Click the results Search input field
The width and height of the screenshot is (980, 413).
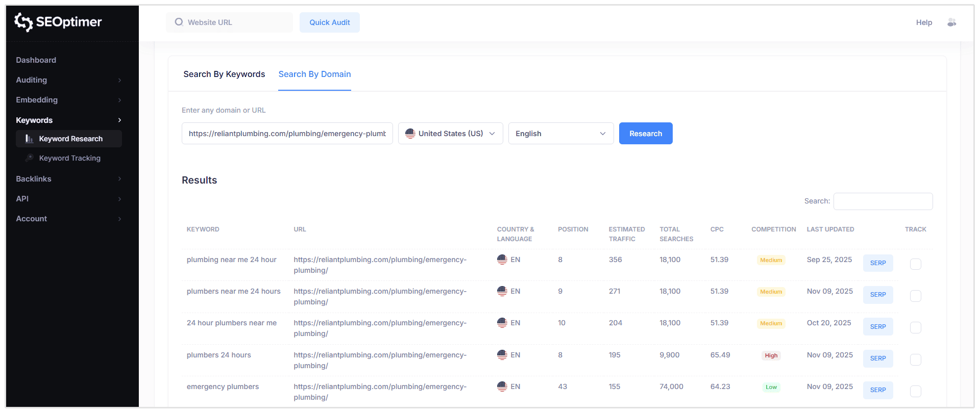(x=883, y=201)
